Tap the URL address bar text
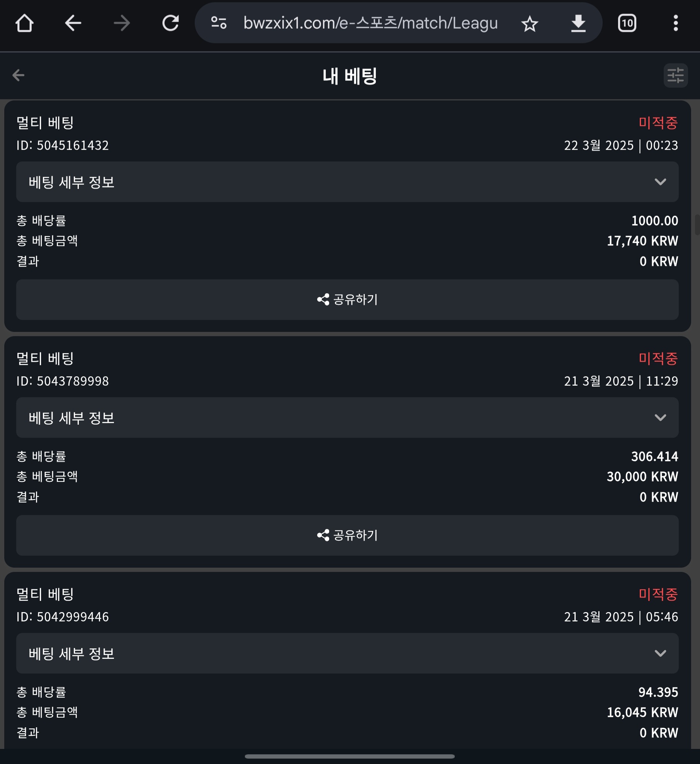The width and height of the screenshot is (700, 764). coord(370,23)
